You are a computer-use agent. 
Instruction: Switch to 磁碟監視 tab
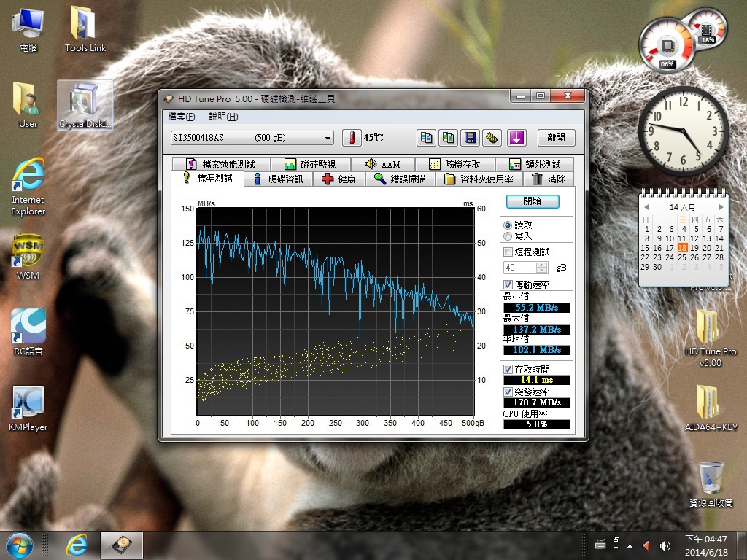pos(311,164)
